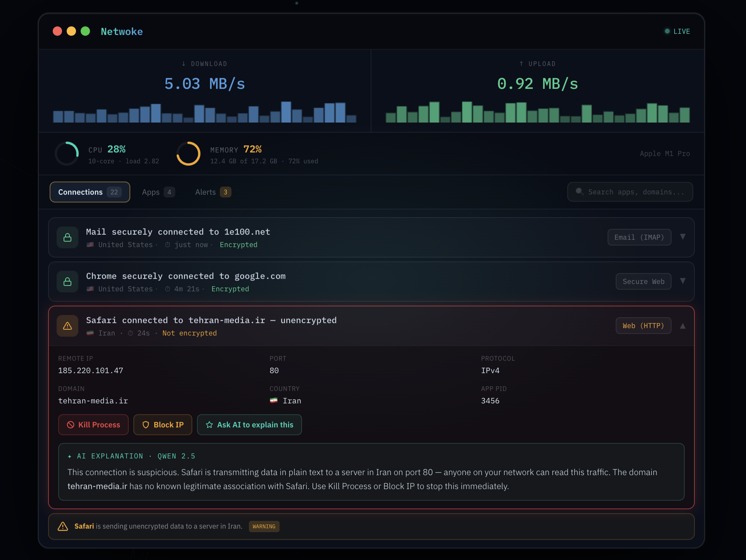Click the warning icon in bottom alert banner

click(63, 526)
